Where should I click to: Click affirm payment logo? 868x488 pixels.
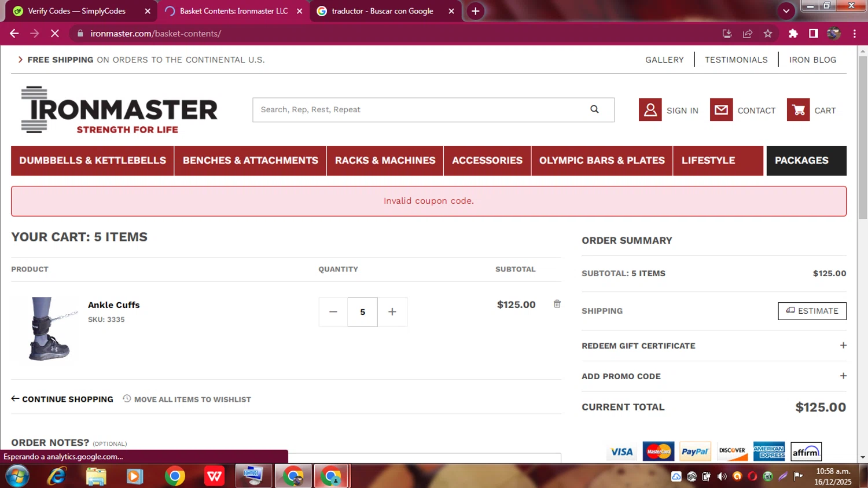(806, 452)
